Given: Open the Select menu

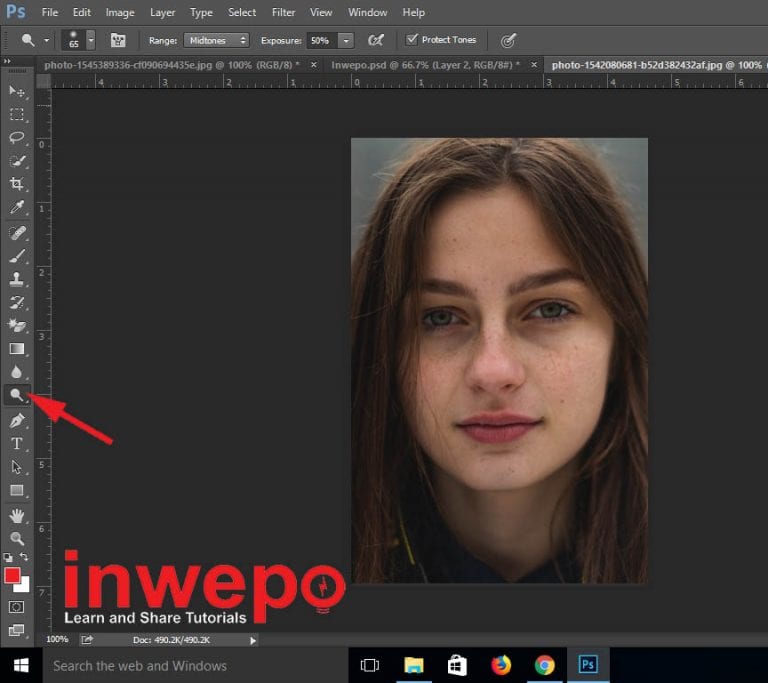Looking at the screenshot, I should (242, 12).
